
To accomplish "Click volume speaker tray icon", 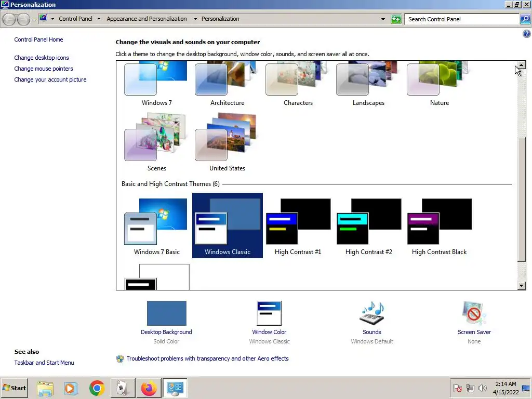I will coord(482,388).
